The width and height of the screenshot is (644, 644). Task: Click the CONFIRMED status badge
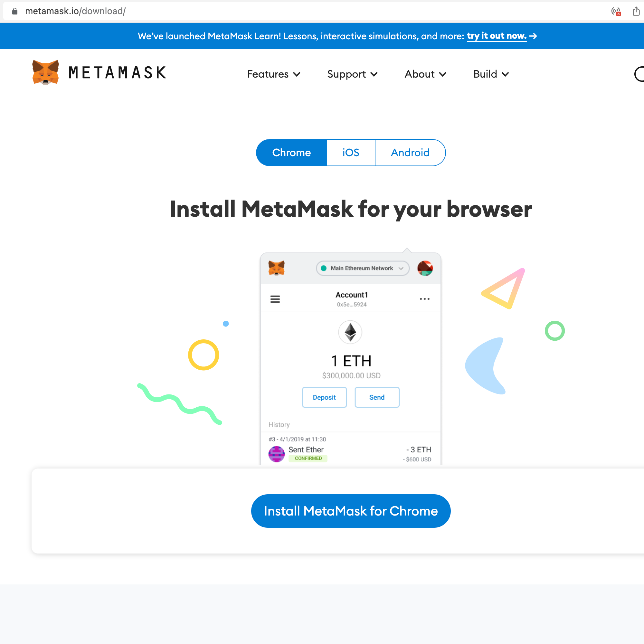pyautogui.click(x=308, y=458)
